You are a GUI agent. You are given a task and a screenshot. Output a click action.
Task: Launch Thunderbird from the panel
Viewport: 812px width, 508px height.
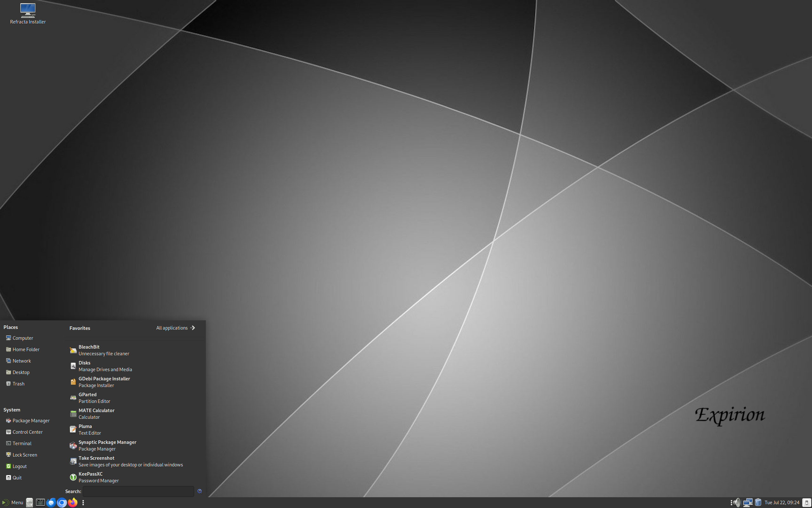pyautogui.click(x=51, y=503)
